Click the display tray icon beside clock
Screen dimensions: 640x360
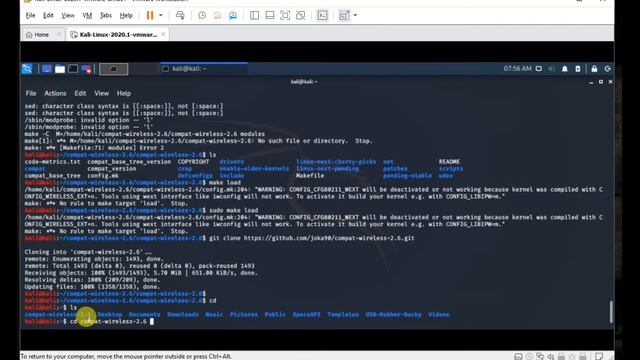click(539, 69)
